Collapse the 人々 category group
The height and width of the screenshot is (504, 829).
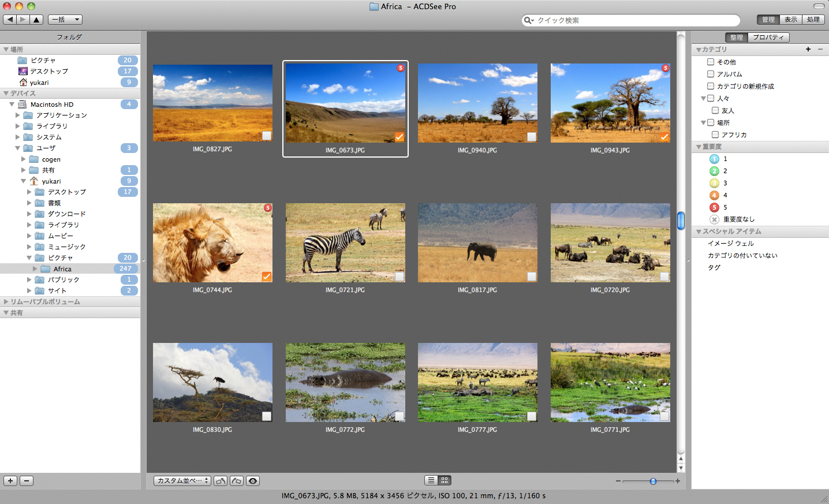[x=703, y=99]
